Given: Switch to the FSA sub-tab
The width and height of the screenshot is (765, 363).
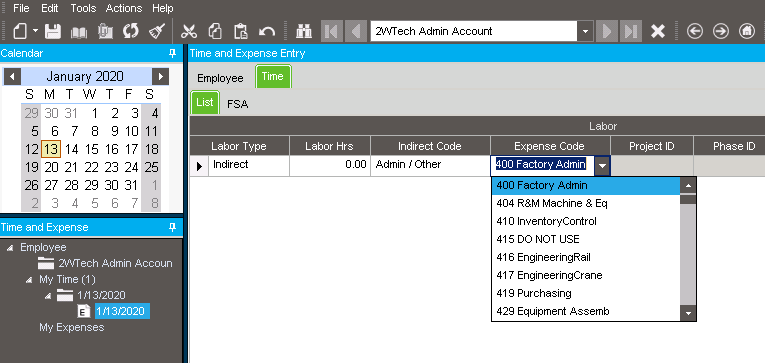Looking at the screenshot, I should click(238, 104).
